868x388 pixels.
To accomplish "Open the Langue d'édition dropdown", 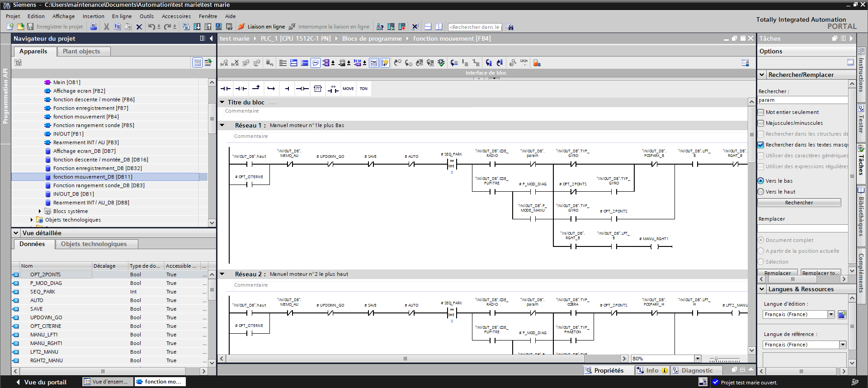I will pos(831,314).
